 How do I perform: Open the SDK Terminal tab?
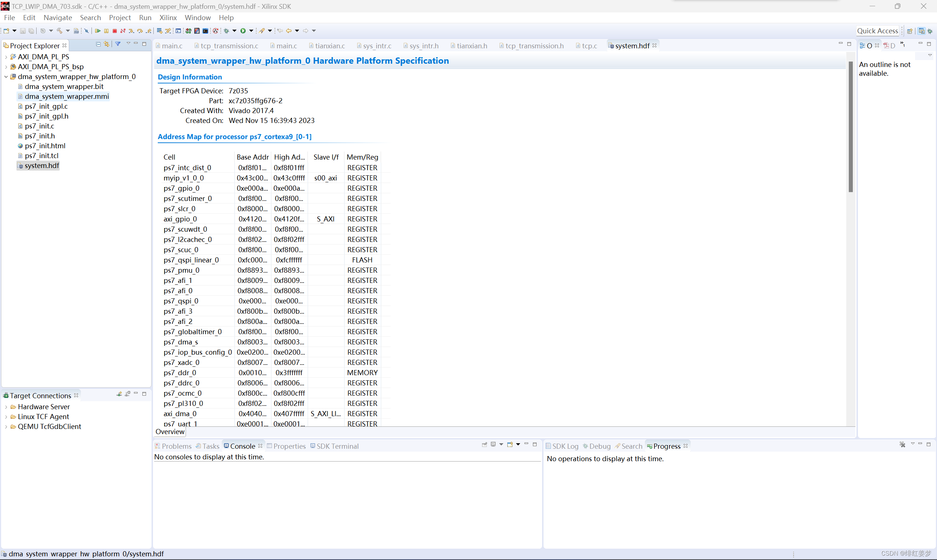[x=337, y=446]
